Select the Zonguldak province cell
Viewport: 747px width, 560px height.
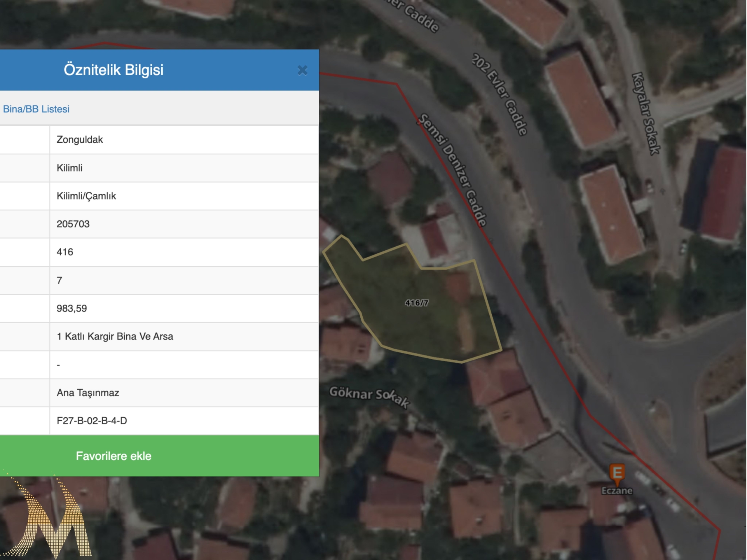(80, 140)
